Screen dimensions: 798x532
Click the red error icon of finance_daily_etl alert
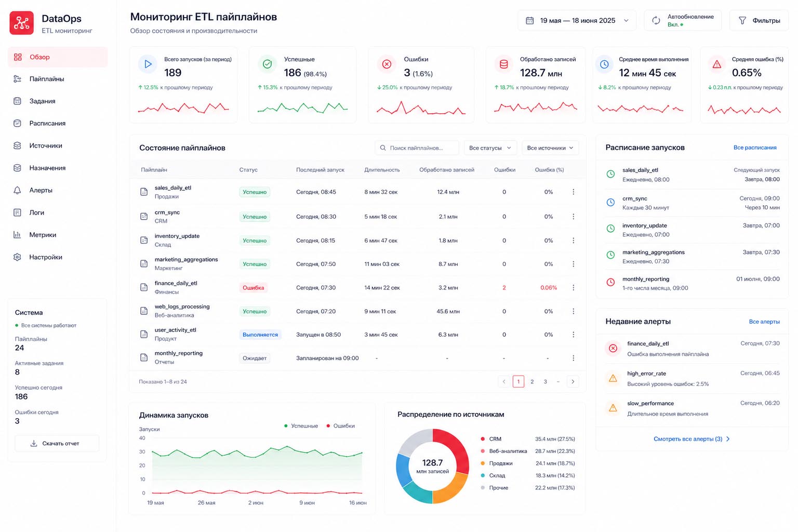[613, 348]
